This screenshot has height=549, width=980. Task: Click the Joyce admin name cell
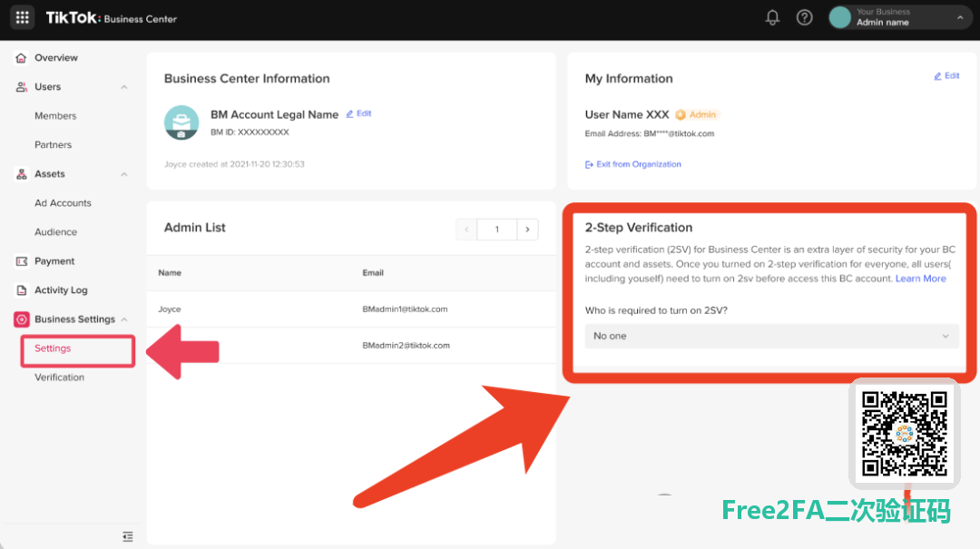click(x=170, y=309)
